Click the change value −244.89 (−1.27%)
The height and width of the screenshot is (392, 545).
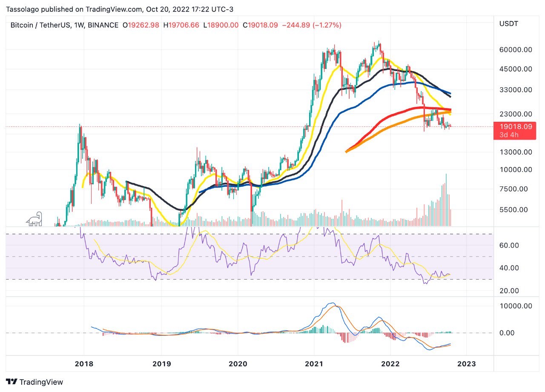pyautogui.click(x=312, y=26)
